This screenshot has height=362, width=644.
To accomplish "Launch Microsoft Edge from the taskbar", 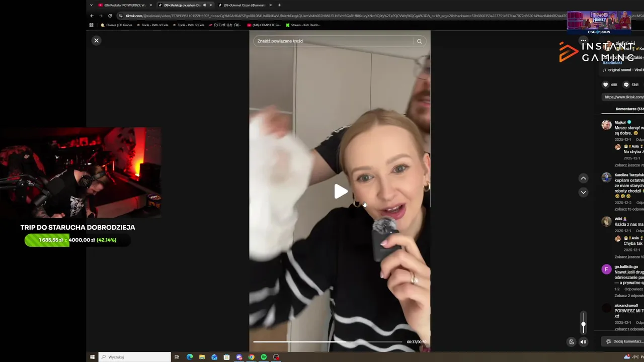I will pyautogui.click(x=190, y=357).
